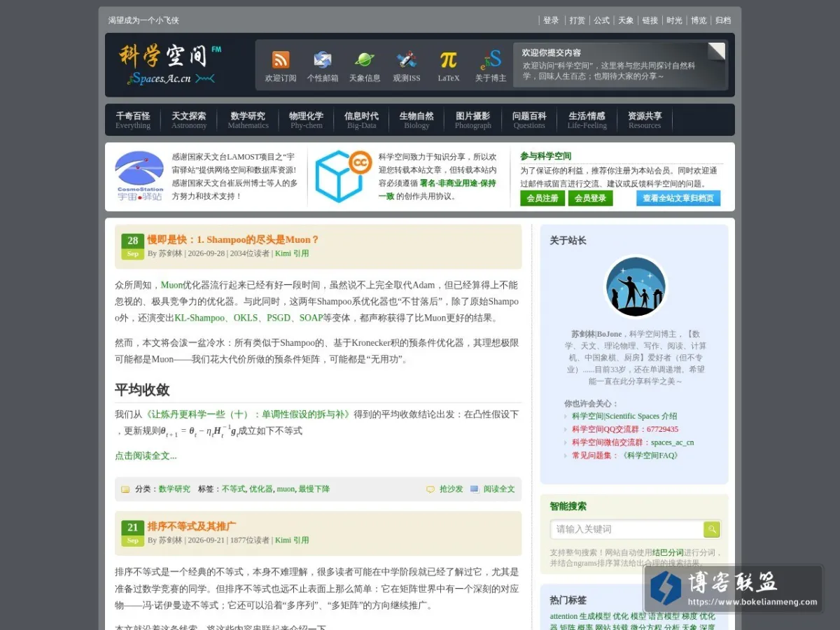This screenshot has height=630, width=840.
Task: Open the 时光 link in top bar
Action: pyautogui.click(x=674, y=20)
